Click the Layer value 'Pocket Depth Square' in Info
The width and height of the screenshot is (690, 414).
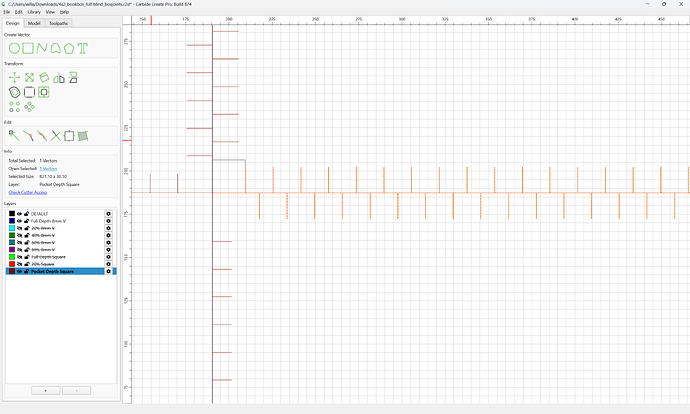click(59, 184)
